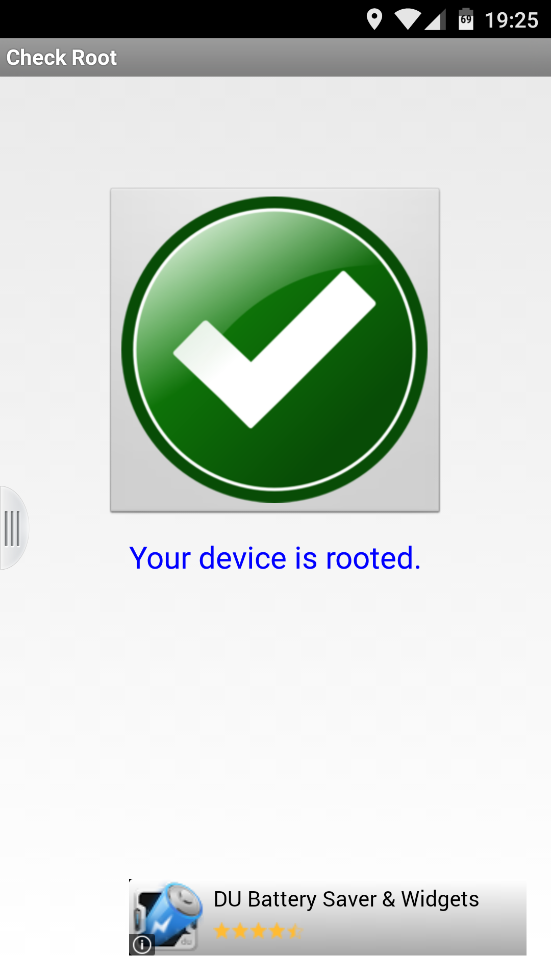The width and height of the screenshot is (551, 980).
Task: Tap the location pin status icon
Action: 374,19
